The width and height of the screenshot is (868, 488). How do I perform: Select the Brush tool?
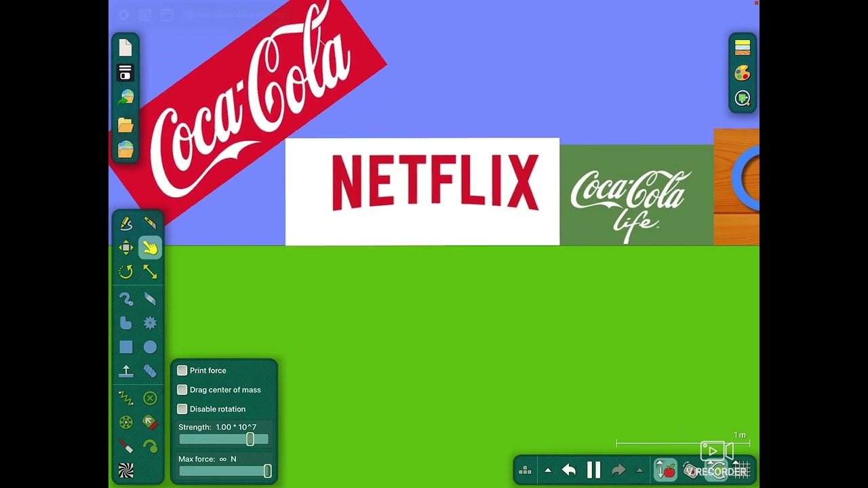click(x=126, y=299)
